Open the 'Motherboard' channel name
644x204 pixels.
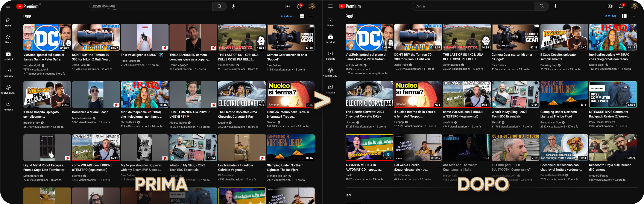click(31, 176)
